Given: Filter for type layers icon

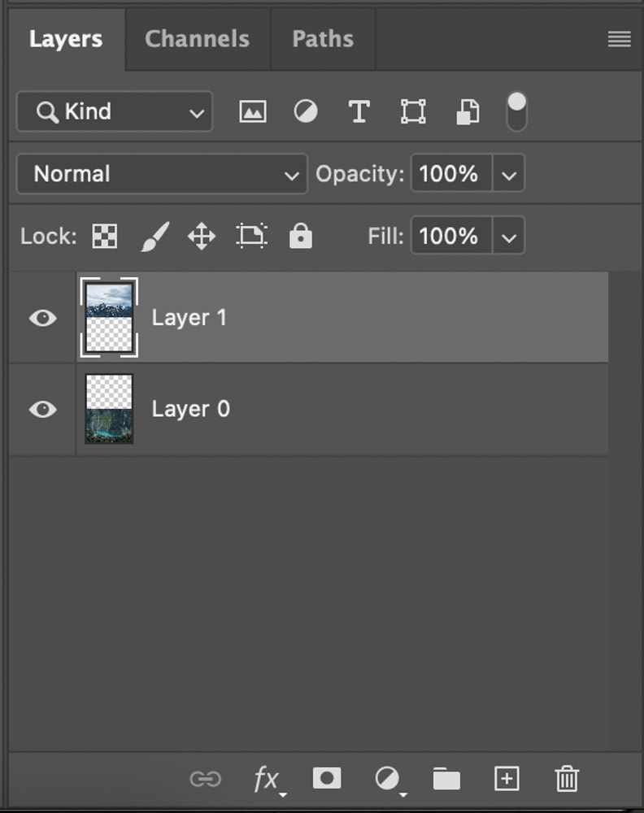Looking at the screenshot, I should tap(359, 111).
